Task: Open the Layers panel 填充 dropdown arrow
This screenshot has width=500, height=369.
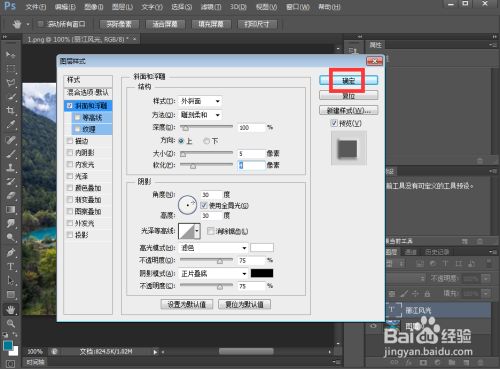Action: coord(486,294)
